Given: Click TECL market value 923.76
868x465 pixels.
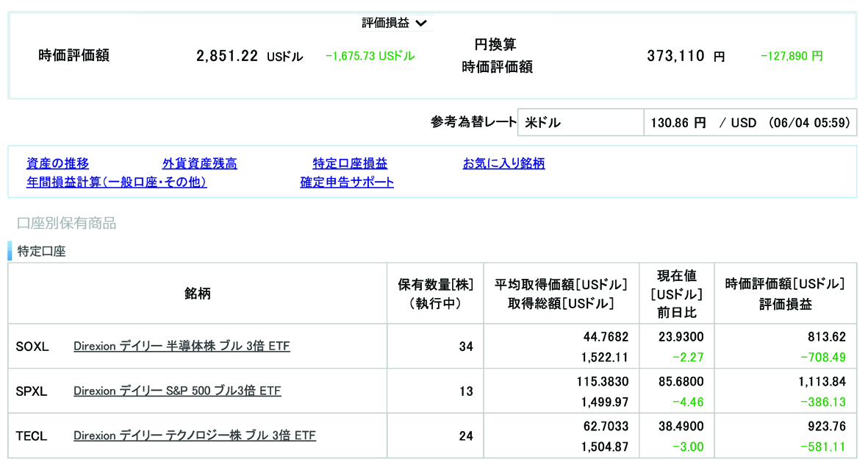Looking at the screenshot, I should (x=827, y=427).
